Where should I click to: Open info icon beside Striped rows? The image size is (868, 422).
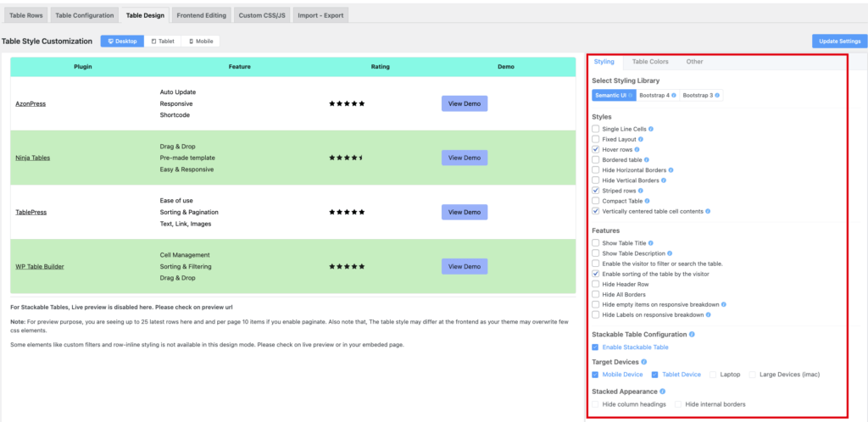[641, 191]
